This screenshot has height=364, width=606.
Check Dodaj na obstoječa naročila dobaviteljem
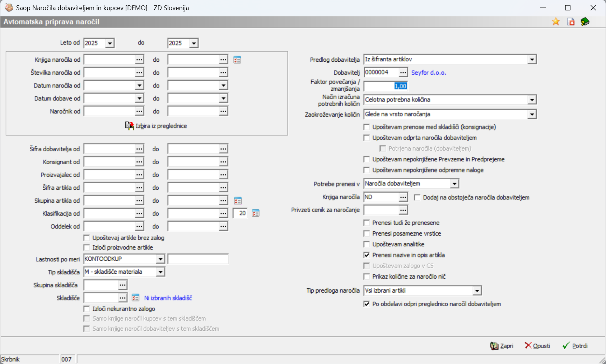[x=417, y=198]
